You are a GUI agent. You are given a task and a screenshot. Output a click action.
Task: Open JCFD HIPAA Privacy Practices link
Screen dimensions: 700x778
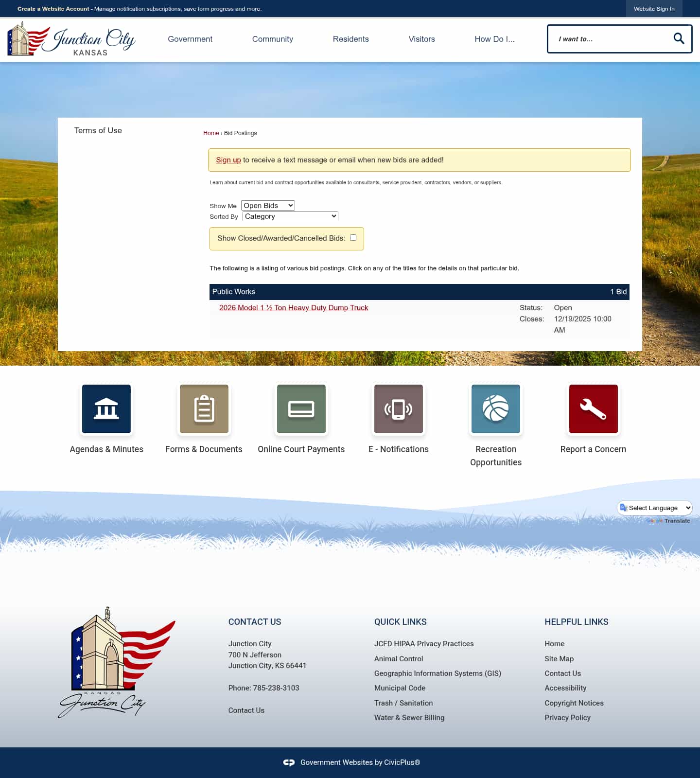[x=424, y=644]
